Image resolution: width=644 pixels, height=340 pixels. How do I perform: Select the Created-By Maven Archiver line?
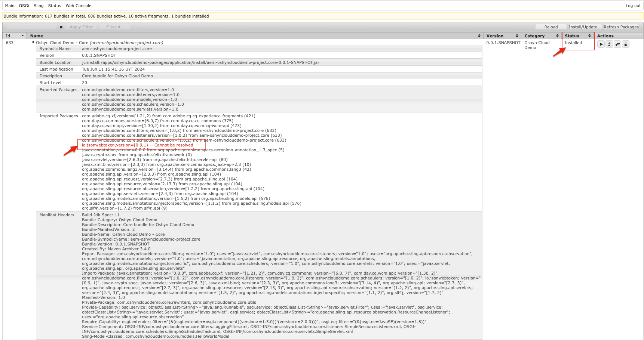116,249
